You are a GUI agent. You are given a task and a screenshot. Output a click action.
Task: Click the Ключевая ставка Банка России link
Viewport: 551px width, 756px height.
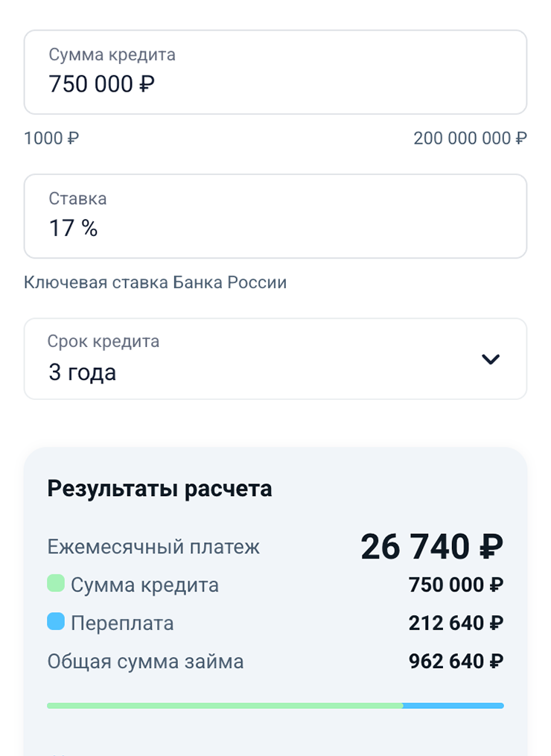click(155, 282)
